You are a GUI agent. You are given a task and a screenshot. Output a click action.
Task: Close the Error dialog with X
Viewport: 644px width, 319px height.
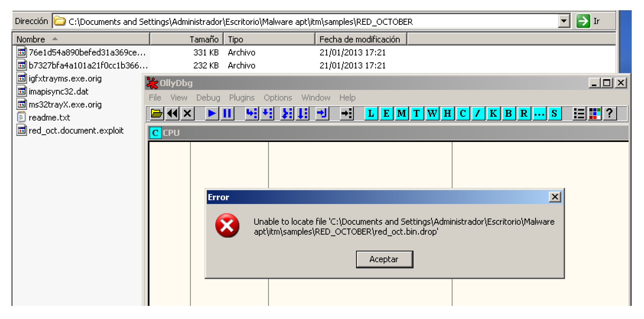point(555,197)
